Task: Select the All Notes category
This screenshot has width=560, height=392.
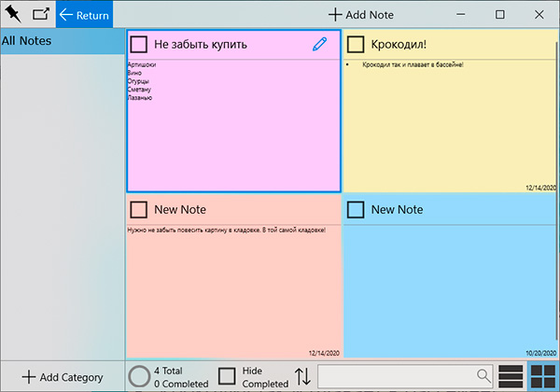Action: [x=62, y=41]
